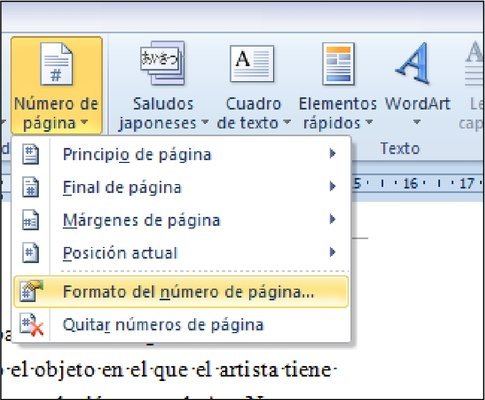Open the Saludos japoneses icon
This screenshot has height=400, width=485.
click(x=162, y=63)
